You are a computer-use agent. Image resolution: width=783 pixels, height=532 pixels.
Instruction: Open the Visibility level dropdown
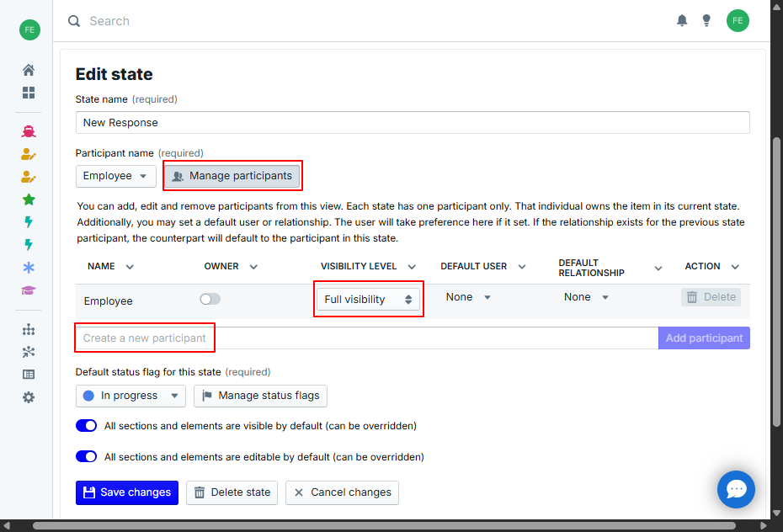(x=368, y=300)
